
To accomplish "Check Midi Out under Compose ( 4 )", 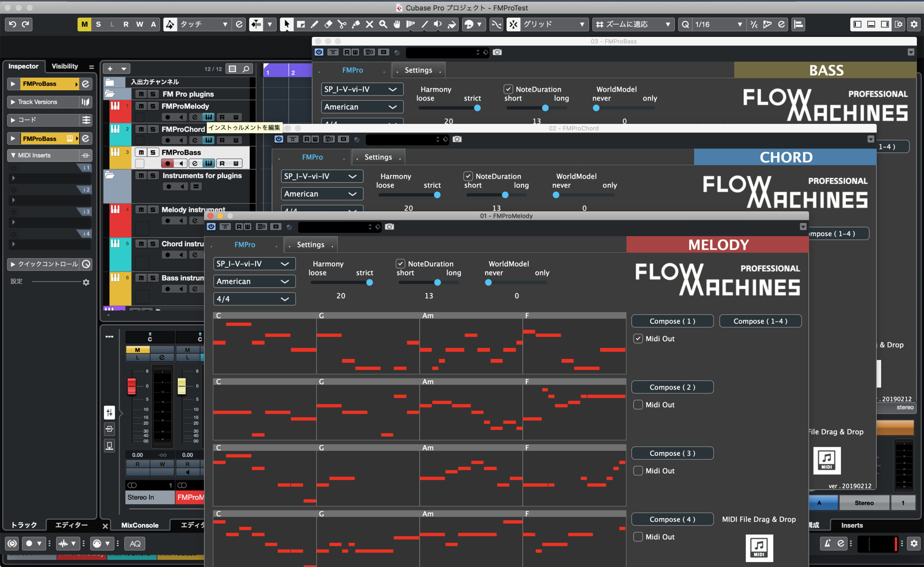I will (x=638, y=537).
